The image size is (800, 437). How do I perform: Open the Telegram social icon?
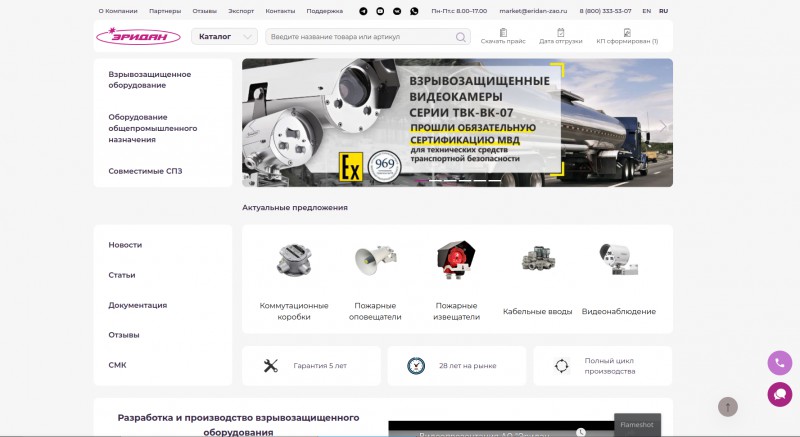[x=363, y=11]
